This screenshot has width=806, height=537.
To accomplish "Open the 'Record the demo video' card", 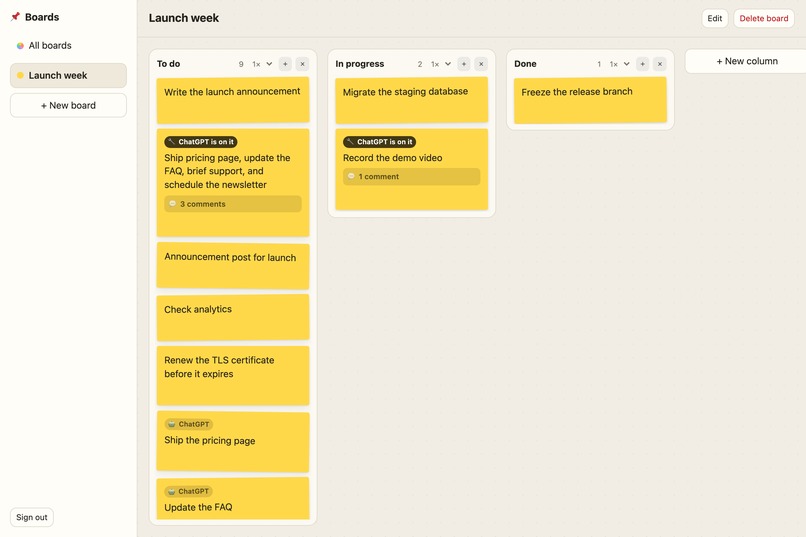I will (412, 170).
